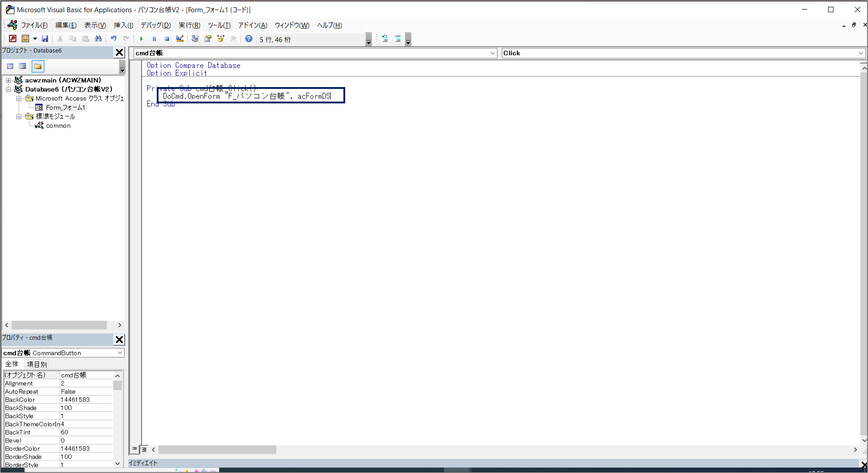
Task: Open the アドイン(A) menu
Action: coord(253,25)
